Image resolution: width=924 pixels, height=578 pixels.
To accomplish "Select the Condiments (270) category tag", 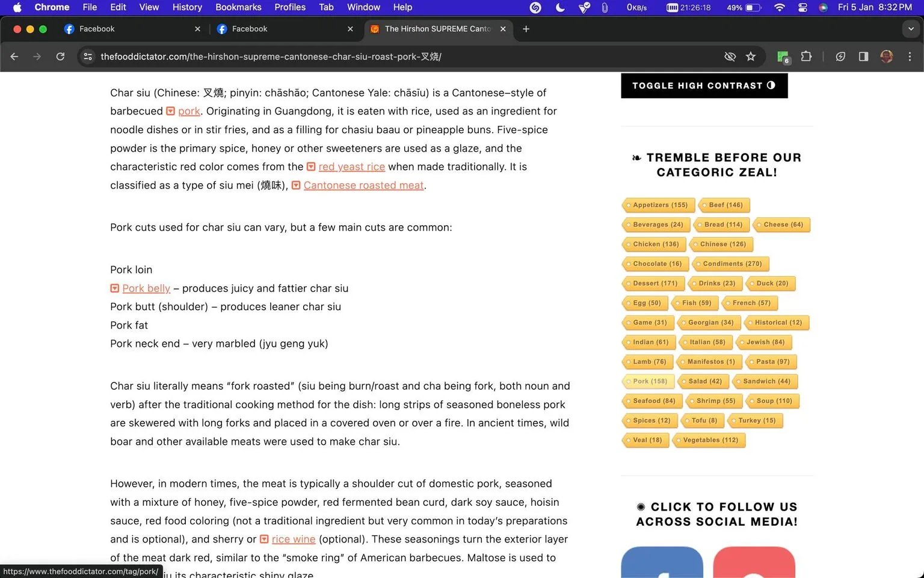I will tap(731, 264).
